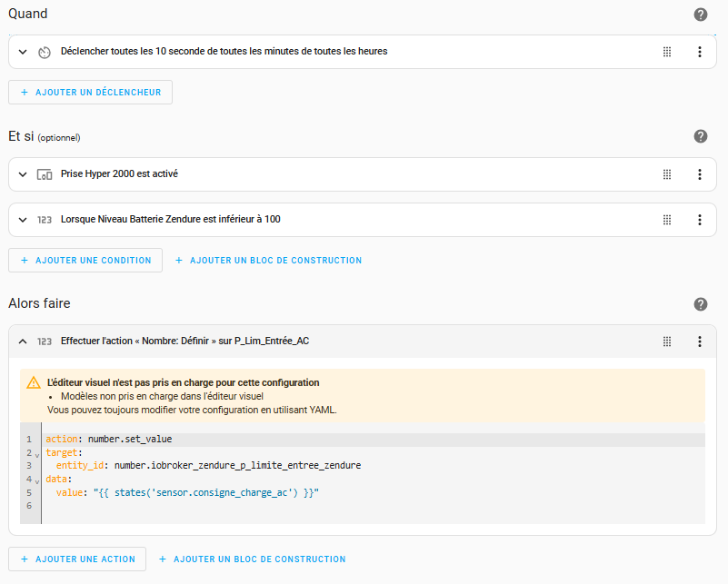Open three-dot menu of Niveau Batterie Zendure condition
Viewport: 728px width, 584px height.
[x=699, y=220]
